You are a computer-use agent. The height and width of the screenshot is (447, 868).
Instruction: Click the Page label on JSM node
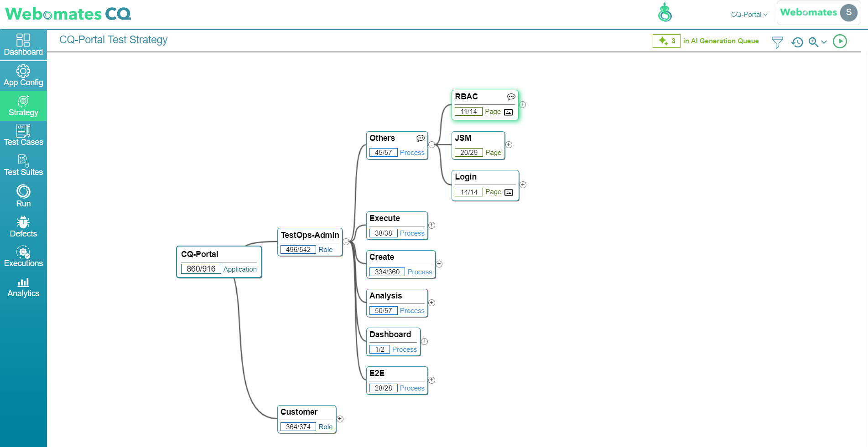pos(493,153)
